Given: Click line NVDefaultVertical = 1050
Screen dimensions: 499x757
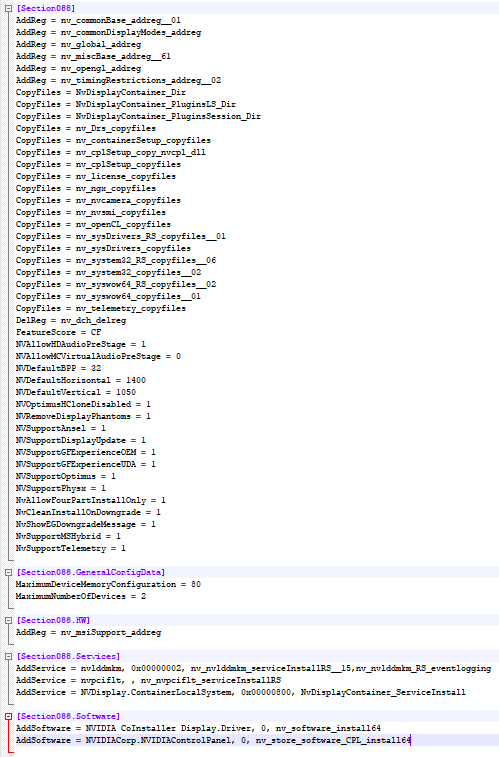Looking at the screenshot, I should (76, 392).
